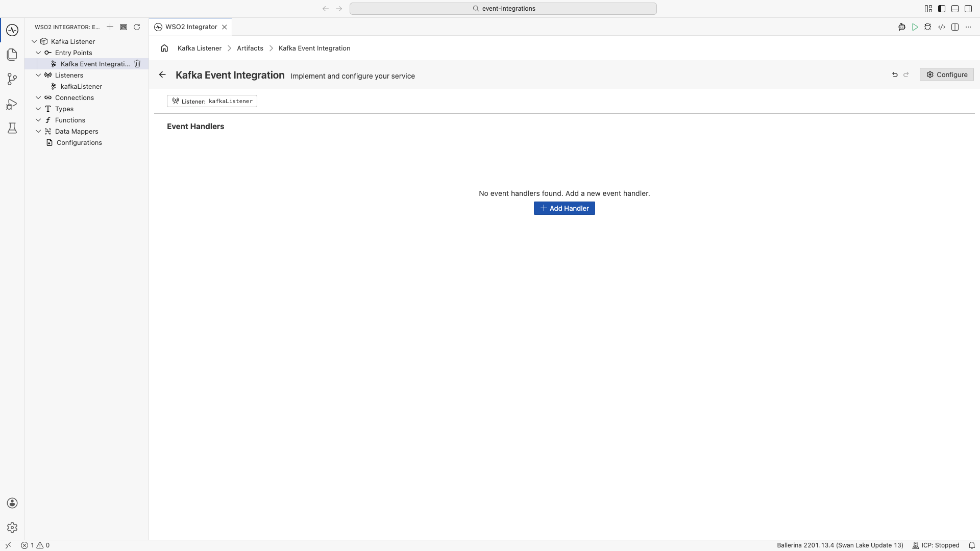
Task: Click the redo icon near Configure
Action: [x=906, y=74]
